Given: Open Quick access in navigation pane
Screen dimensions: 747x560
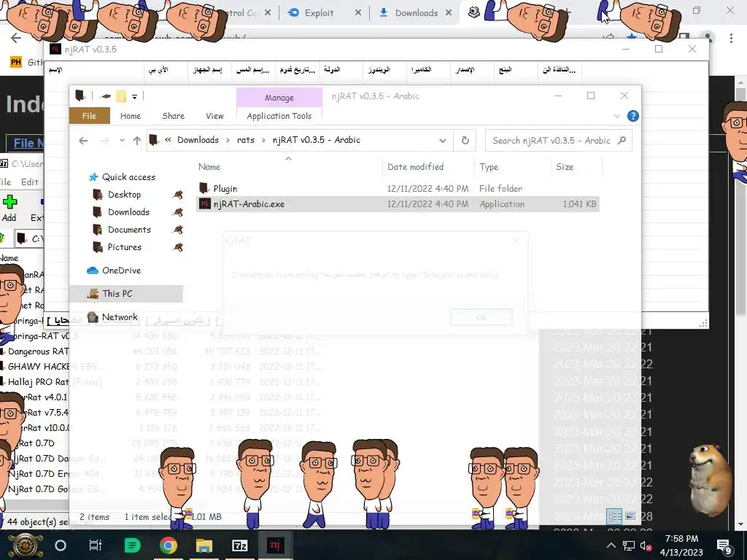Looking at the screenshot, I should (128, 176).
